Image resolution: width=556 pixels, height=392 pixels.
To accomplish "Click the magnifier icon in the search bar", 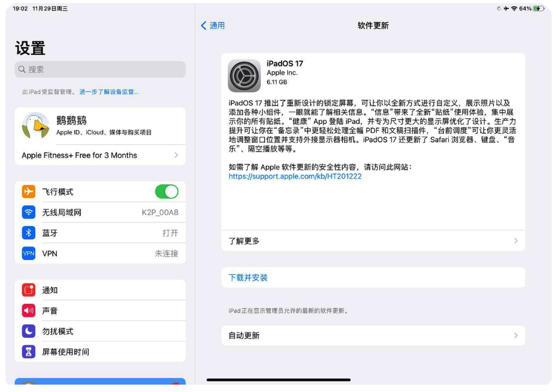I will [x=21, y=69].
